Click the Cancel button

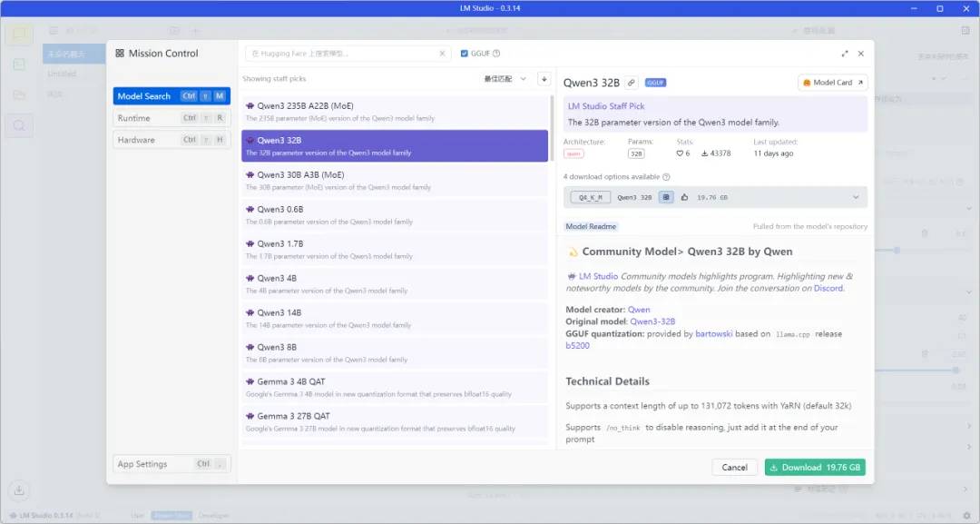[x=734, y=468]
